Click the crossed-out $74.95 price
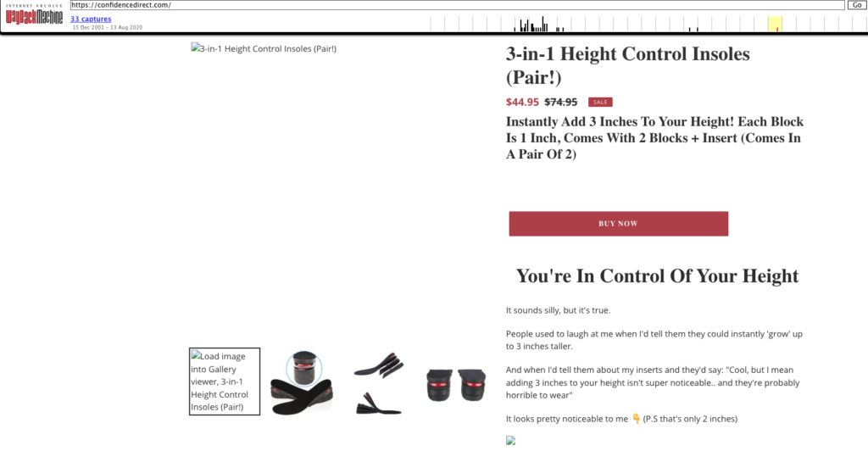The image size is (868, 451). click(x=561, y=102)
